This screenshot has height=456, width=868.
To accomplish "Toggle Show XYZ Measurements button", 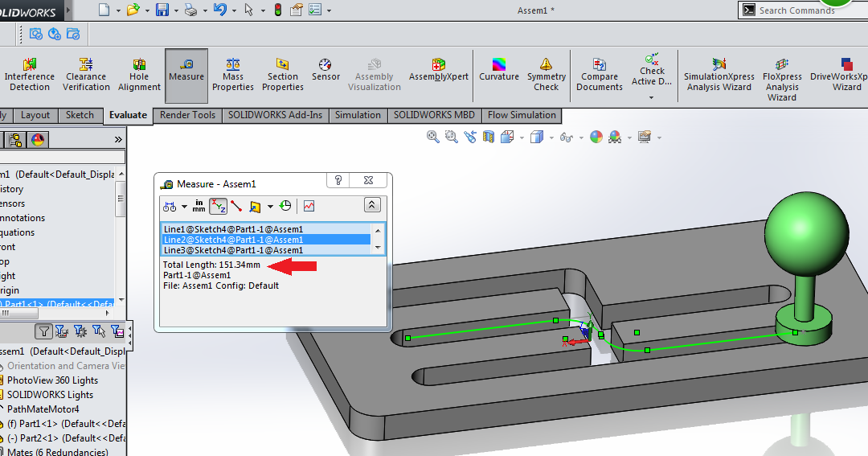I will pos(219,206).
